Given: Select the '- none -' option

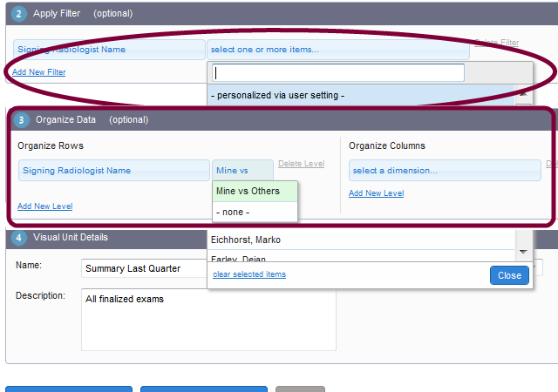Looking at the screenshot, I should tap(254, 212).
